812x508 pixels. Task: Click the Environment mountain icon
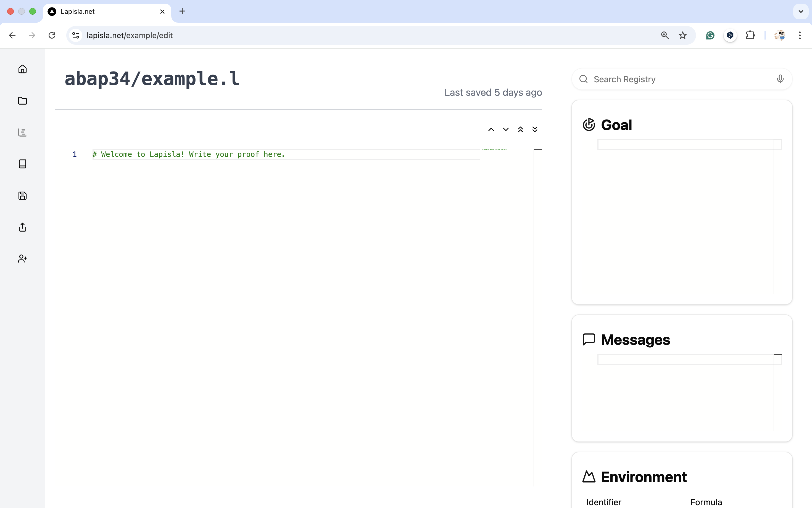tap(589, 477)
